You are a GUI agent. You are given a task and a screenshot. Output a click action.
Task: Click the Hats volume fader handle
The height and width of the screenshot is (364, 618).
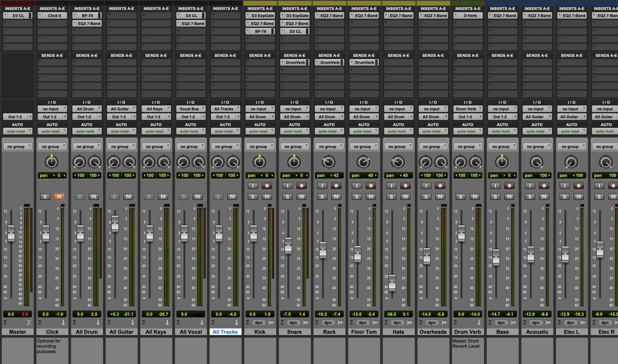point(392,283)
